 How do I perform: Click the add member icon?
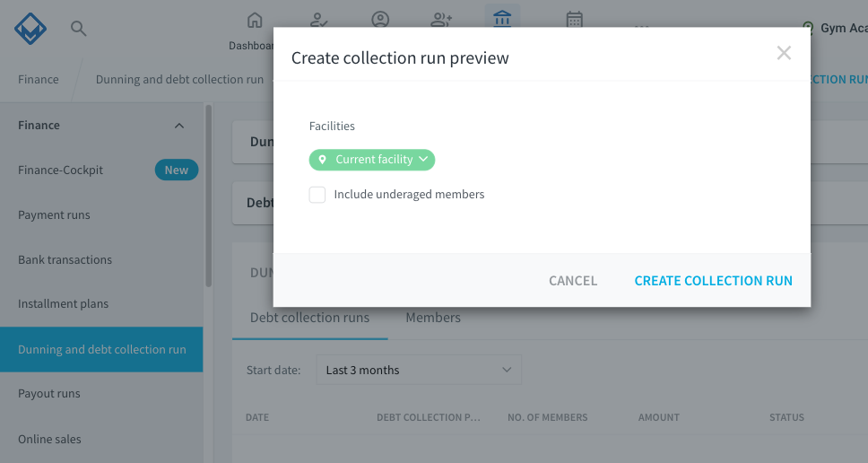click(x=441, y=20)
